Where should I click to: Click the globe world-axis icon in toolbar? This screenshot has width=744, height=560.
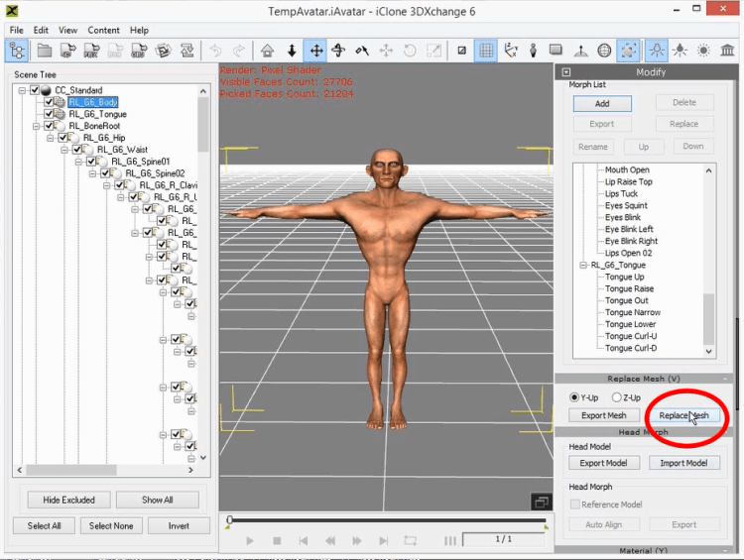coord(605,50)
